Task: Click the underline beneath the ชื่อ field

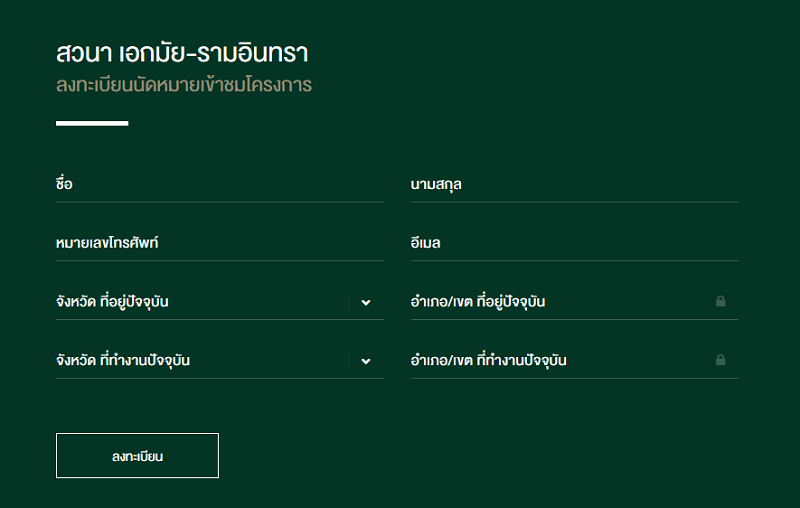Action: [220, 202]
